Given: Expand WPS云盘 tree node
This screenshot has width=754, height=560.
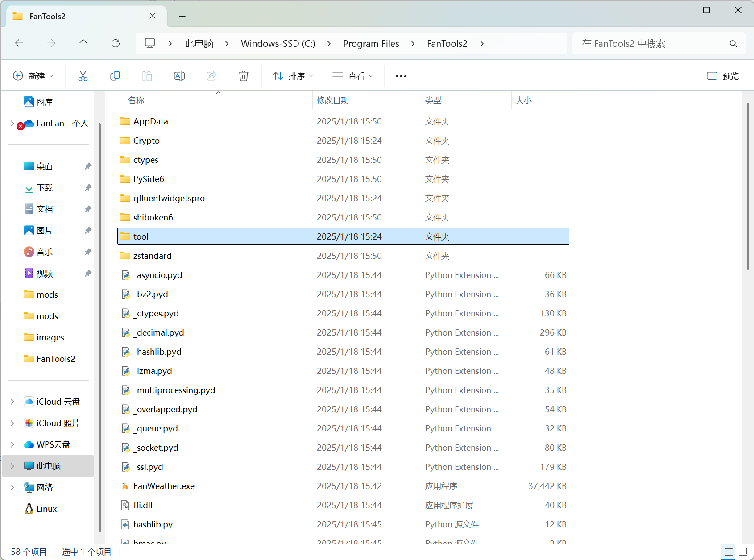Looking at the screenshot, I should pos(12,444).
